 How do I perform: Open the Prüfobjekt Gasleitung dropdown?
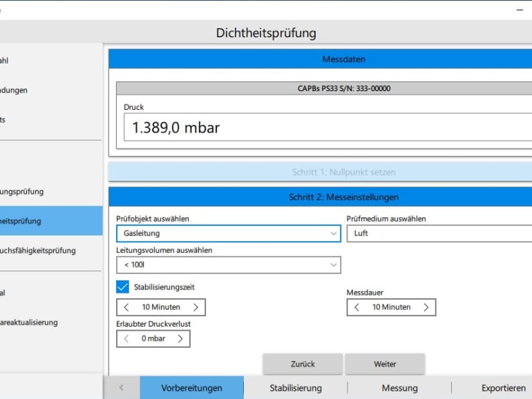pos(228,233)
